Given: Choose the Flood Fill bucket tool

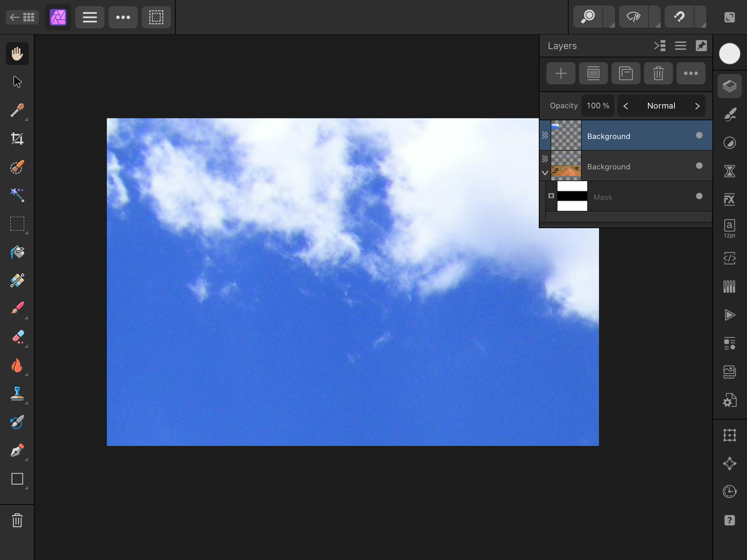Looking at the screenshot, I should coord(17,252).
